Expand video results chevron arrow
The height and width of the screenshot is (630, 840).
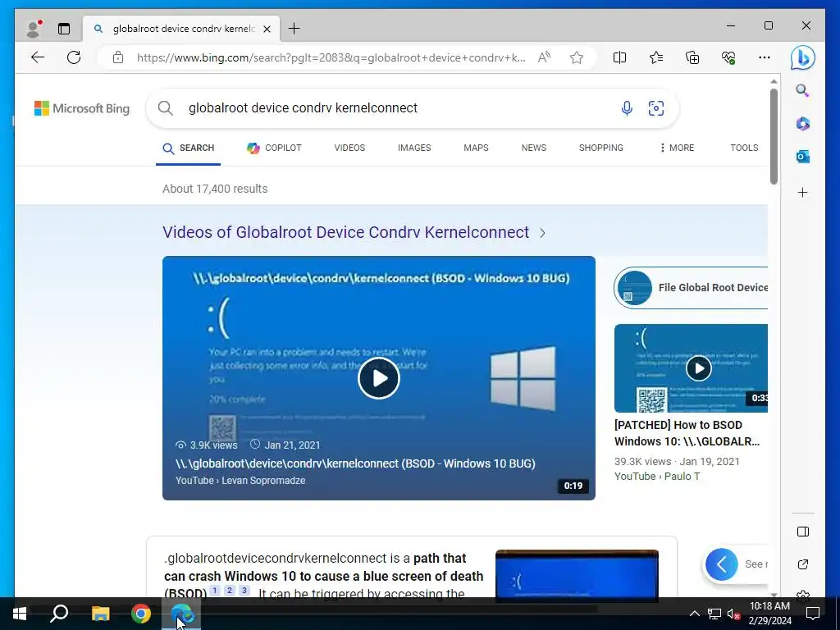pyautogui.click(x=543, y=233)
